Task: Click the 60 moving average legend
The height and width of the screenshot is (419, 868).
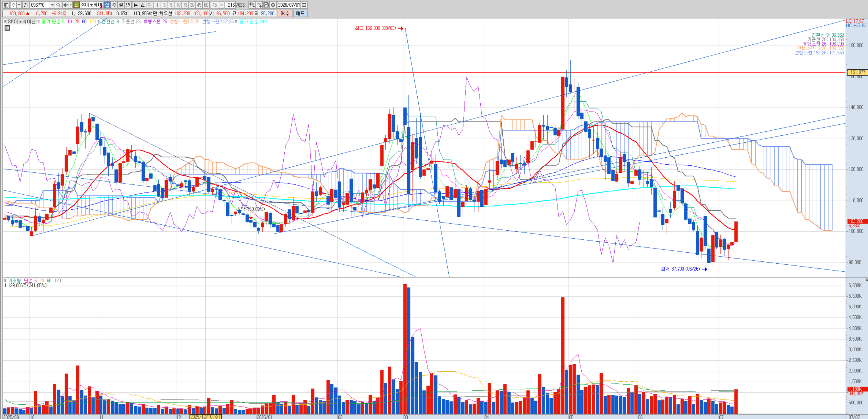Action: 84,21
